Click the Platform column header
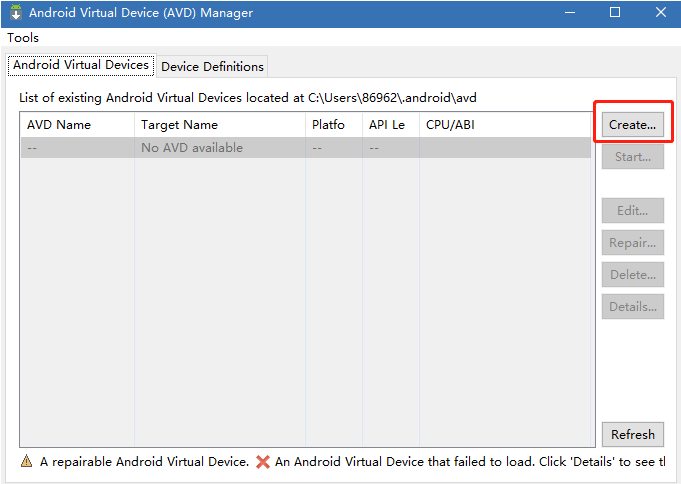This screenshot has width=681, height=484. click(333, 125)
